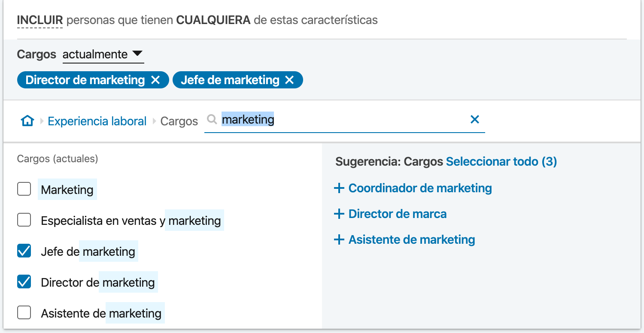
Task: Click the plus icon beside Coordinador de marketing
Action: point(339,188)
